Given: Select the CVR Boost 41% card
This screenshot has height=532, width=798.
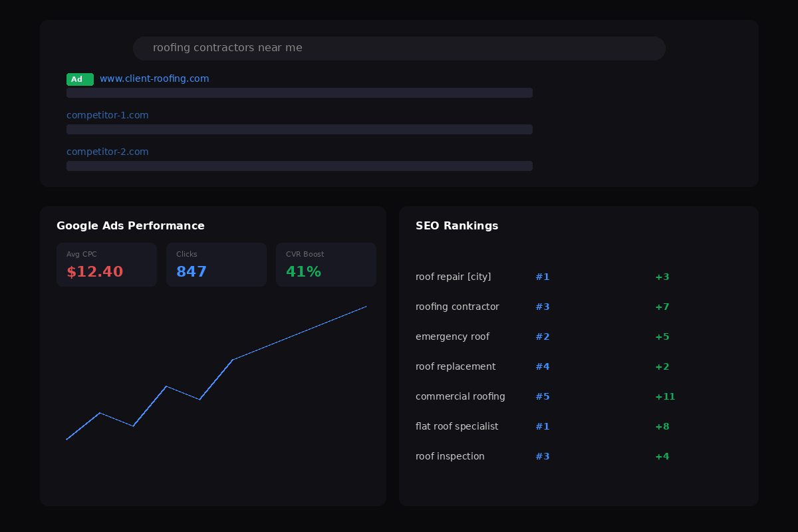Looking at the screenshot, I should [326, 265].
